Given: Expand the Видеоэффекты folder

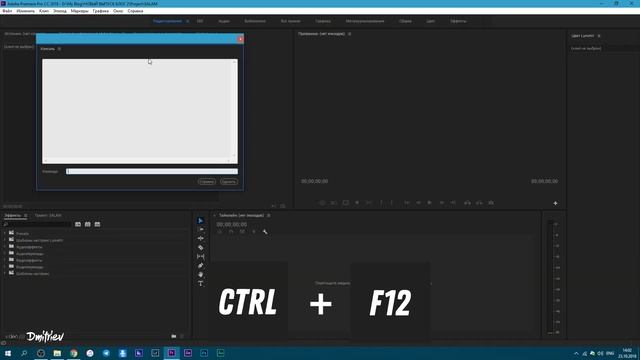Looking at the screenshot, I should (x=5, y=260).
